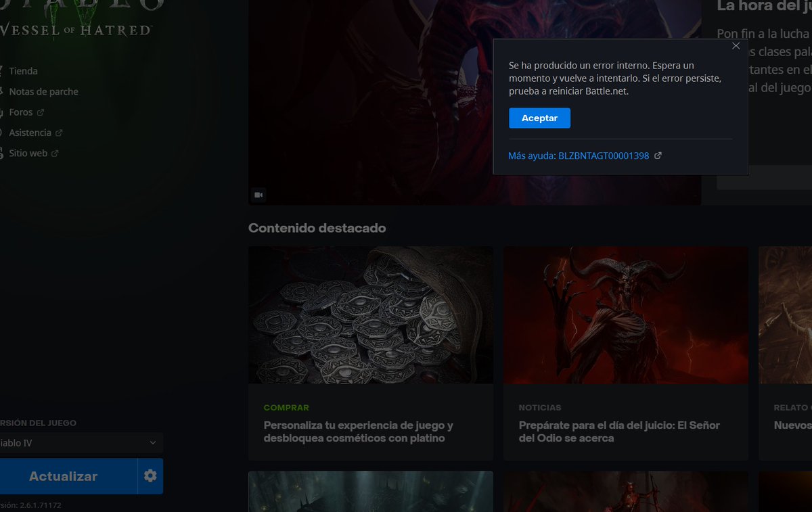Open Tienda in the sidebar
The height and width of the screenshot is (512, 812).
tap(23, 71)
